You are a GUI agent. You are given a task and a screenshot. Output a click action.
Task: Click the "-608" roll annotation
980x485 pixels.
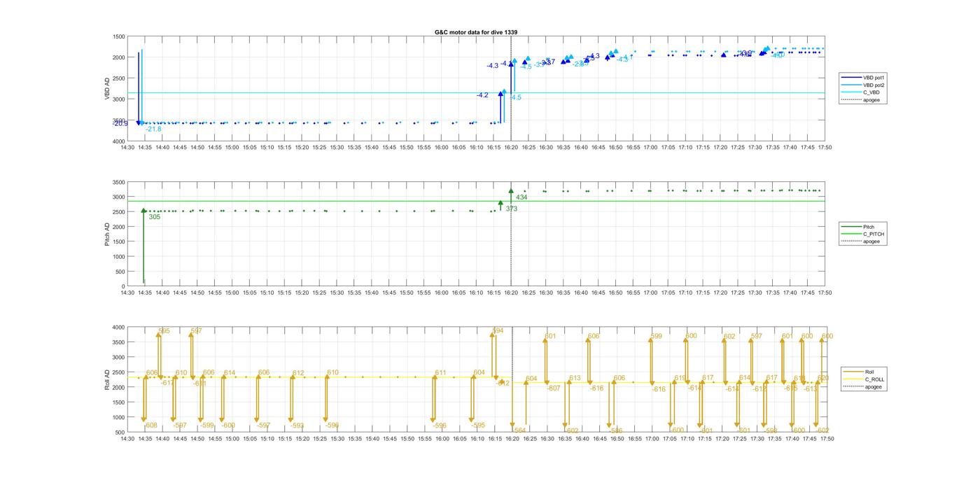tap(150, 426)
